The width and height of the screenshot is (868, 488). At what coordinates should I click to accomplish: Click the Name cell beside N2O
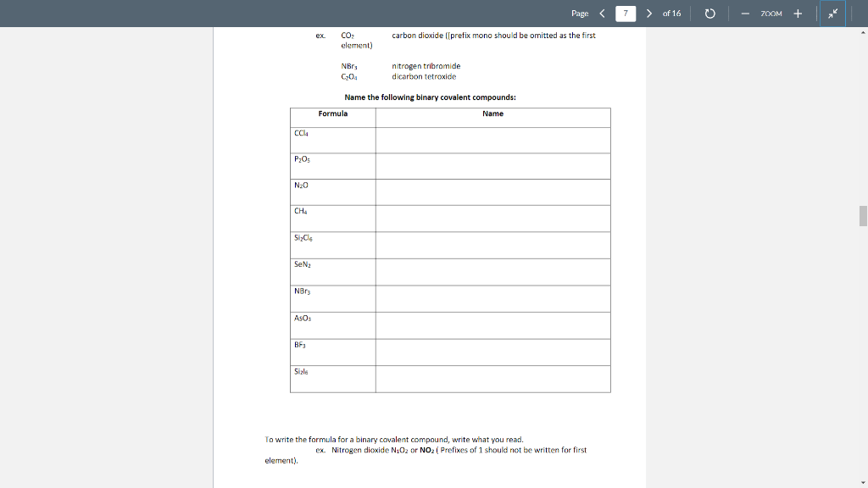point(492,192)
